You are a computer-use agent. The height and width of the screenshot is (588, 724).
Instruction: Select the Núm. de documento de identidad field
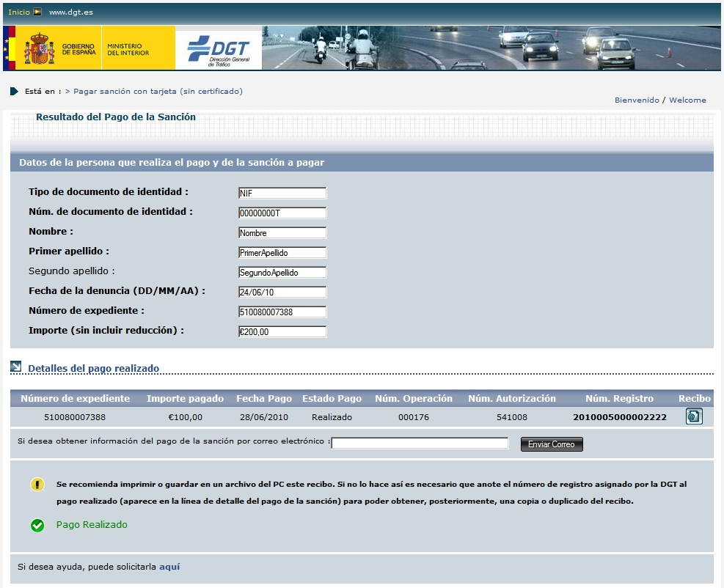pyautogui.click(x=282, y=213)
